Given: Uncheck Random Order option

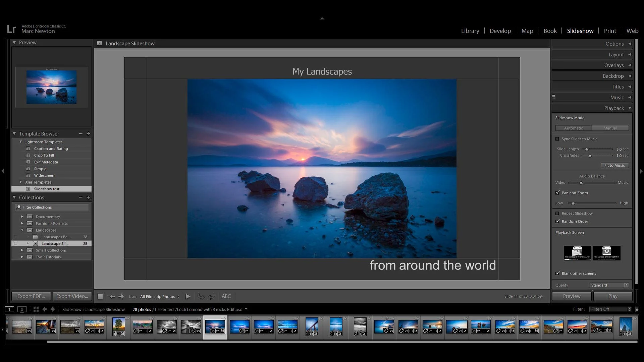Looking at the screenshot, I should click(557, 222).
